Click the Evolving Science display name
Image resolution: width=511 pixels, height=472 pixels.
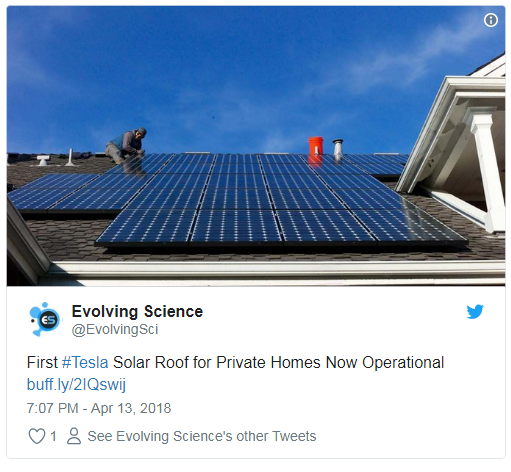coord(137,312)
